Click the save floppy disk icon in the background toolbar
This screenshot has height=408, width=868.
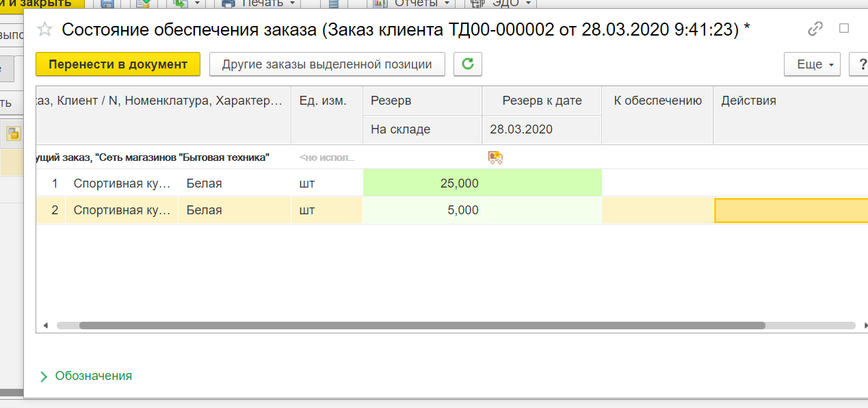(107, 3)
